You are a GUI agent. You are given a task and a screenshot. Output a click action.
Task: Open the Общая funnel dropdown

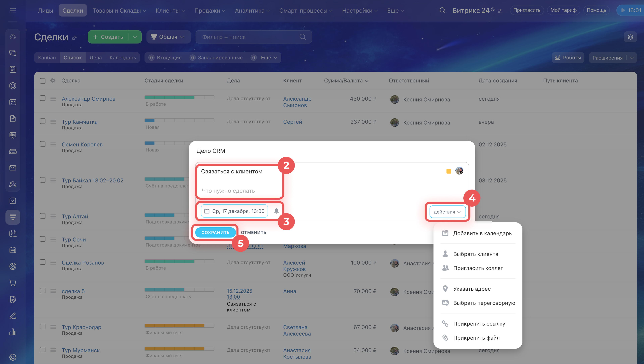(168, 37)
